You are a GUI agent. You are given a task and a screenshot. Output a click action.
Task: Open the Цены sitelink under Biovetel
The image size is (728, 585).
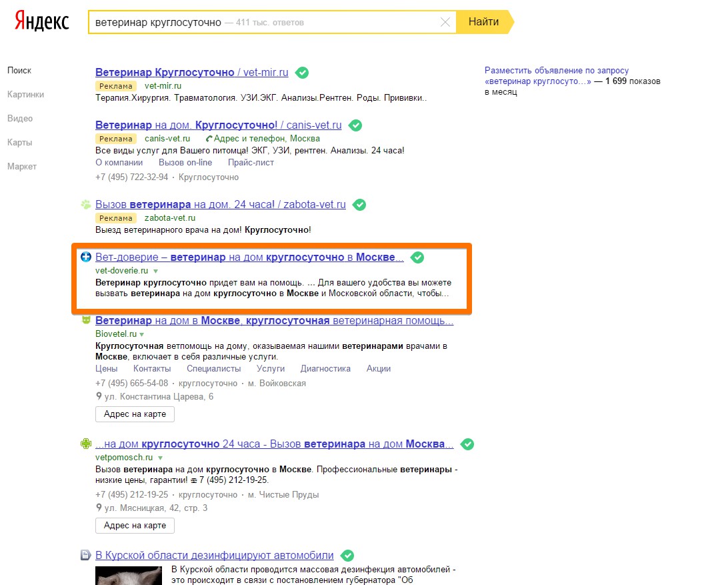pyautogui.click(x=106, y=368)
